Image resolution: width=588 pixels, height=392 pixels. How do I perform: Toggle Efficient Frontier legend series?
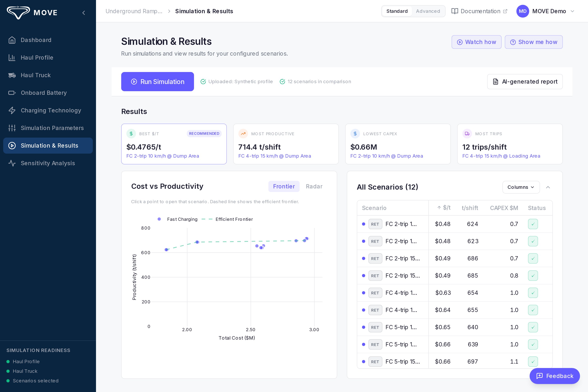(x=227, y=219)
